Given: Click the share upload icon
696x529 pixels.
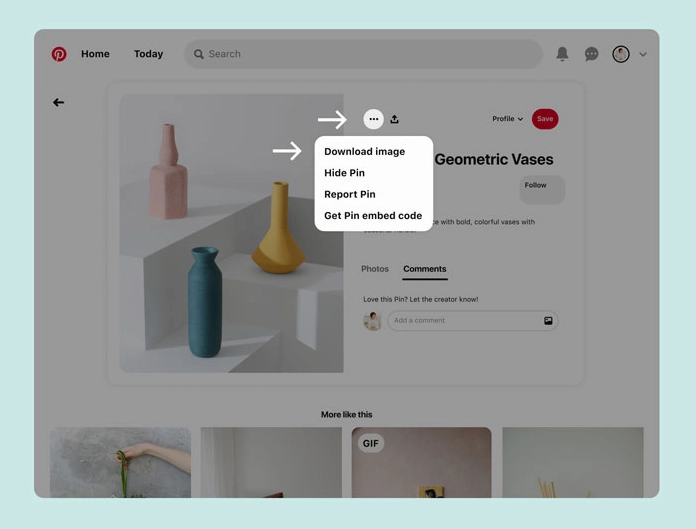Looking at the screenshot, I should point(394,119).
